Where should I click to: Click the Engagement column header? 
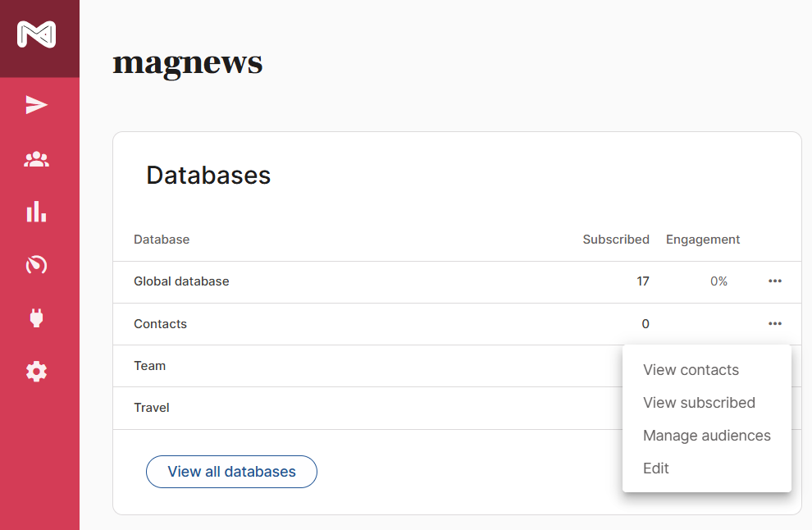(x=703, y=240)
